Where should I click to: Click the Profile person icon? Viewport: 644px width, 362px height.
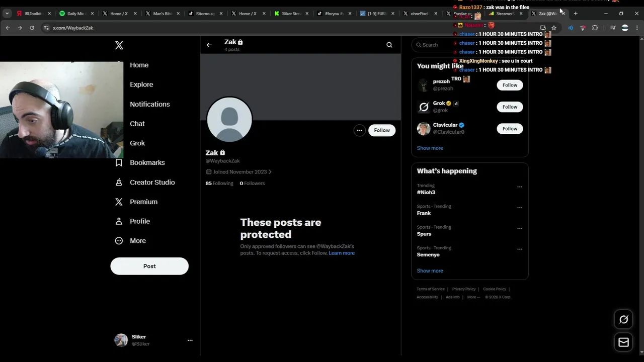(119, 221)
